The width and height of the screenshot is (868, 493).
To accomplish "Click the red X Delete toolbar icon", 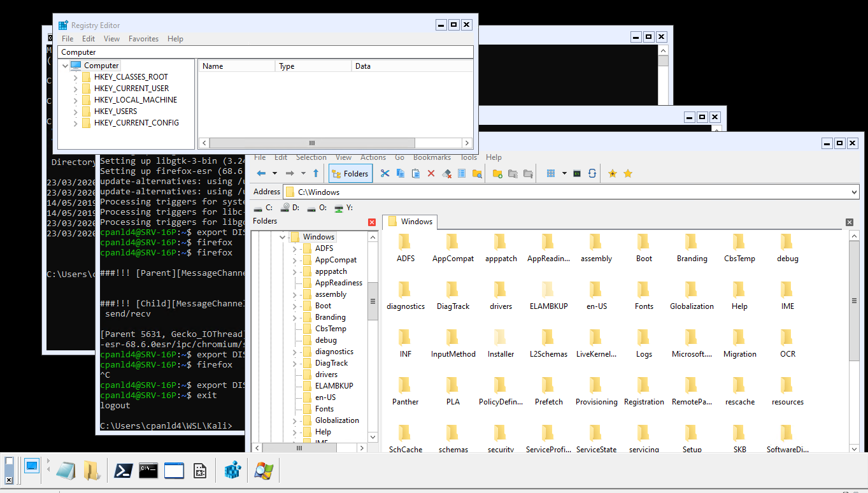I will tap(431, 173).
